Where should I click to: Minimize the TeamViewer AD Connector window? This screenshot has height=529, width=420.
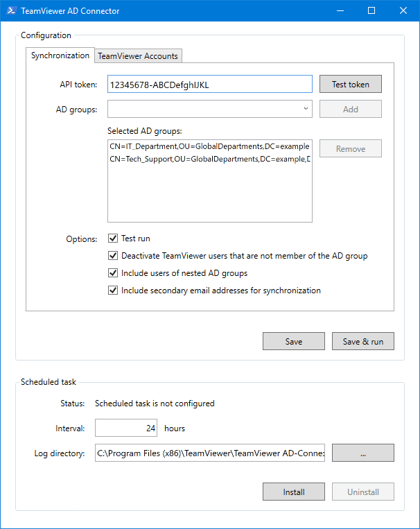(340, 10)
